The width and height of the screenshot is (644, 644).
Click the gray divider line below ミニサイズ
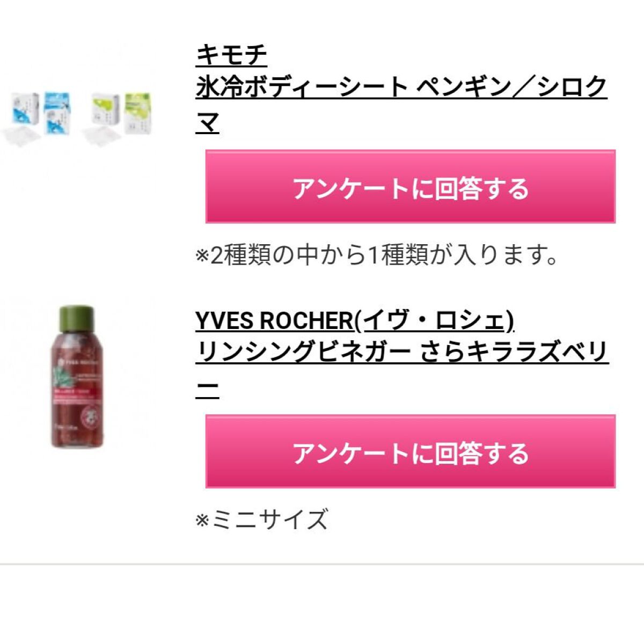click(x=322, y=564)
